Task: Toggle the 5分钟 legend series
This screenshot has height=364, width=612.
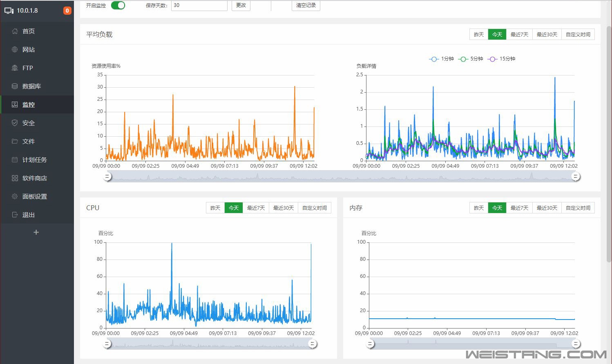Action: coord(471,59)
